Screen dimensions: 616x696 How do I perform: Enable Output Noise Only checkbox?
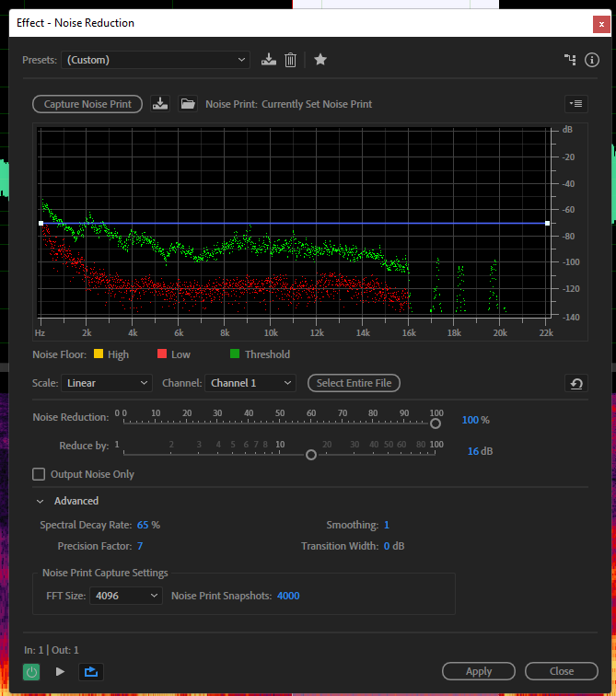coord(39,474)
